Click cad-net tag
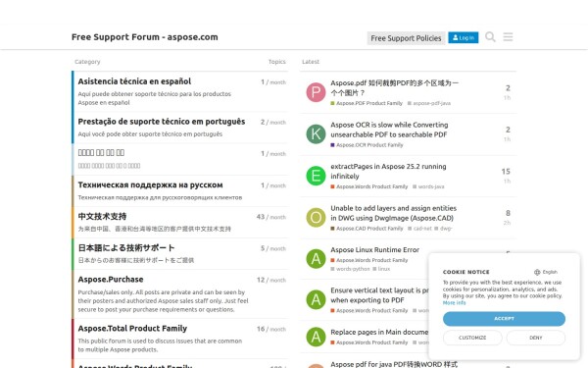The image size is (588, 368). coord(419,229)
